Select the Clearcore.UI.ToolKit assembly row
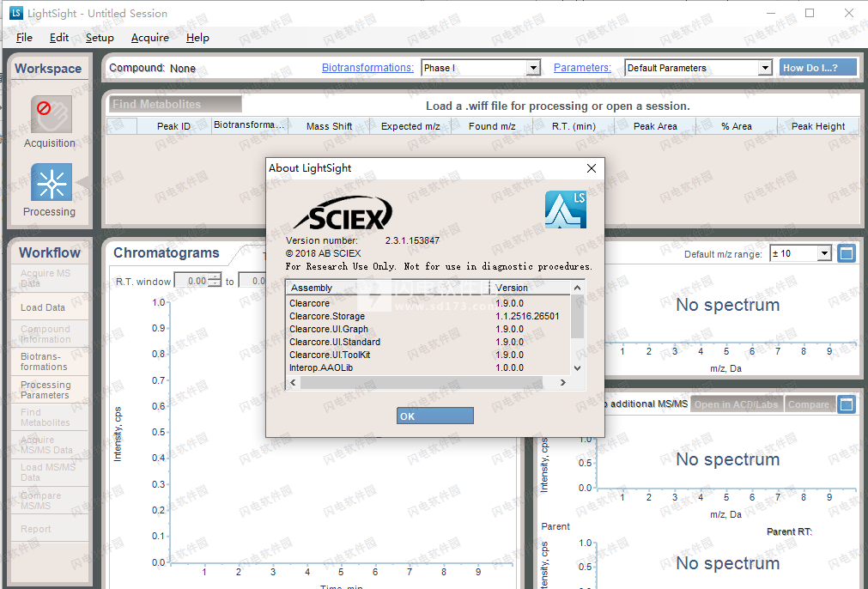Screen dimensions: 868x589 click(x=428, y=355)
